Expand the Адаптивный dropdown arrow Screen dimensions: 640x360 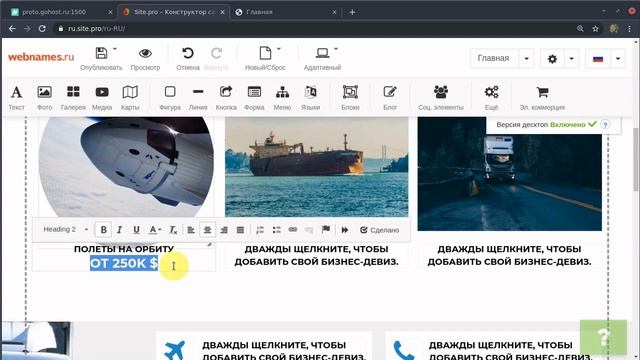point(336,49)
